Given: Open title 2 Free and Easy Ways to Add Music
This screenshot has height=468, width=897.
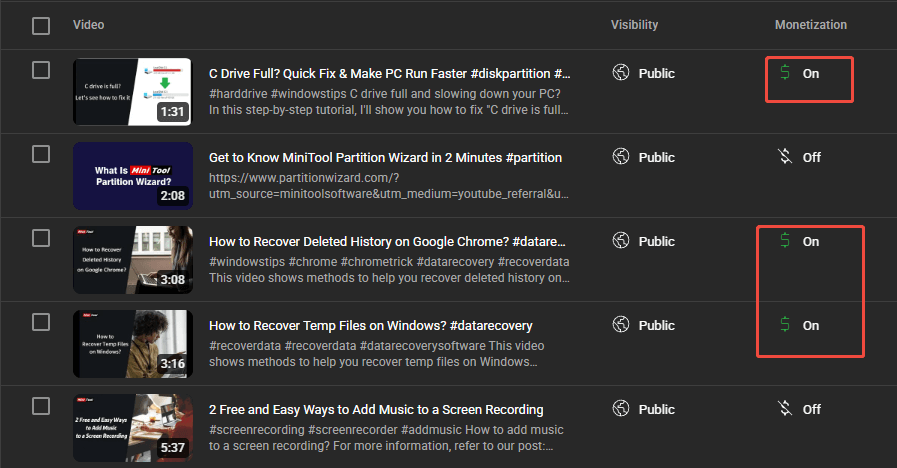Looking at the screenshot, I should click(x=376, y=410).
